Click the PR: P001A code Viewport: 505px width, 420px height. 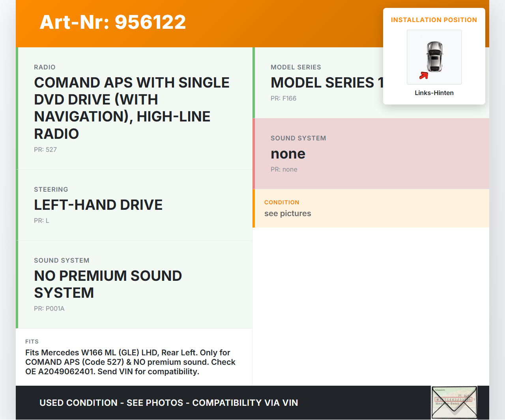49,309
